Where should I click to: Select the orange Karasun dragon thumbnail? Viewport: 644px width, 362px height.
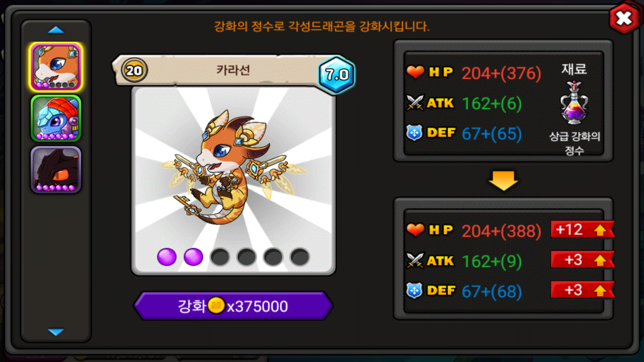55,67
